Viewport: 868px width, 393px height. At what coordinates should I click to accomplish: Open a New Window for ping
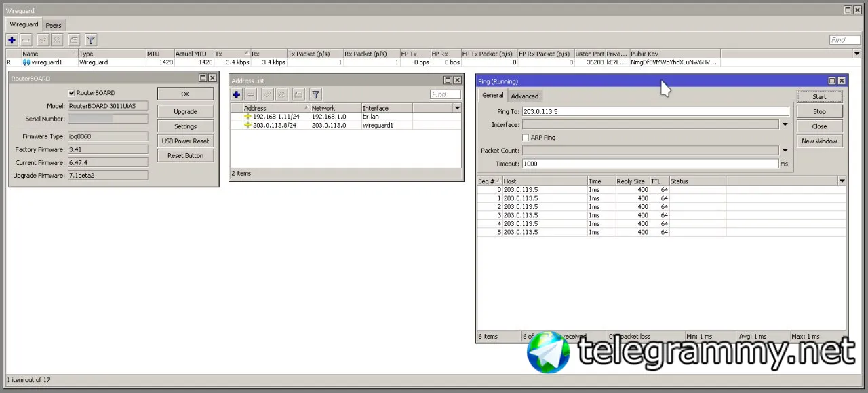pos(819,141)
